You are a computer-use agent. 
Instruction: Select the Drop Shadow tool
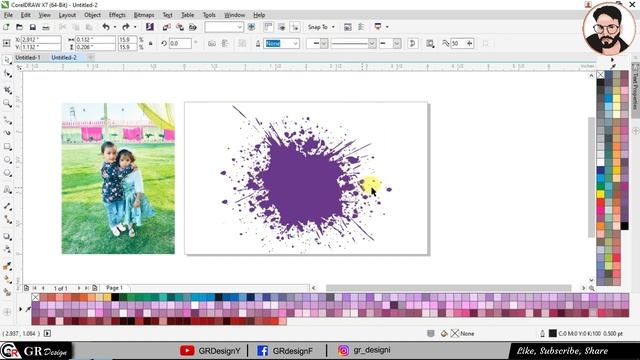[7, 236]
